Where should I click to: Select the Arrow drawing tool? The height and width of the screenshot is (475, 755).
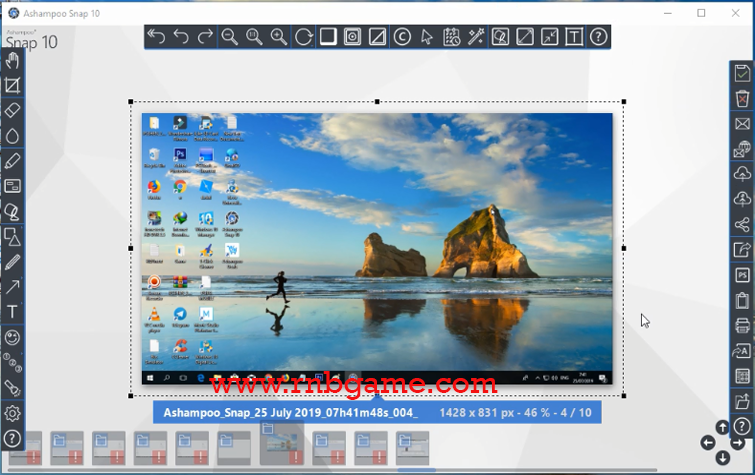12,287
